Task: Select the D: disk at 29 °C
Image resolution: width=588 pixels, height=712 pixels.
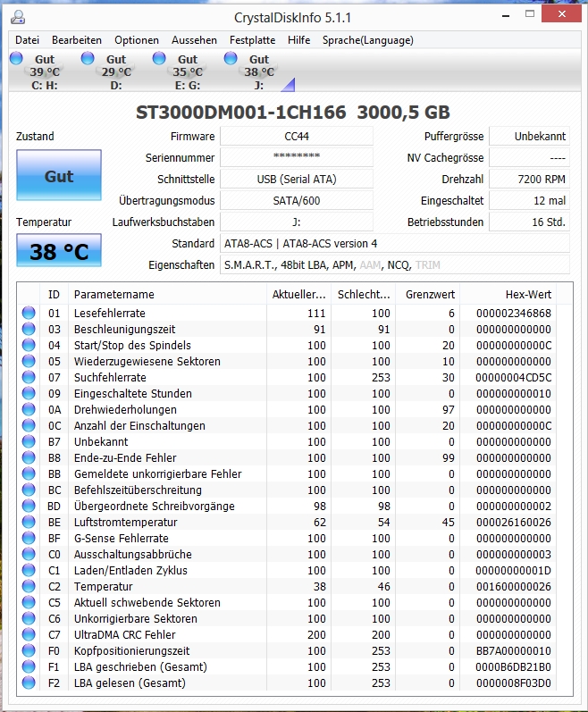Action: tap(110, 71)
